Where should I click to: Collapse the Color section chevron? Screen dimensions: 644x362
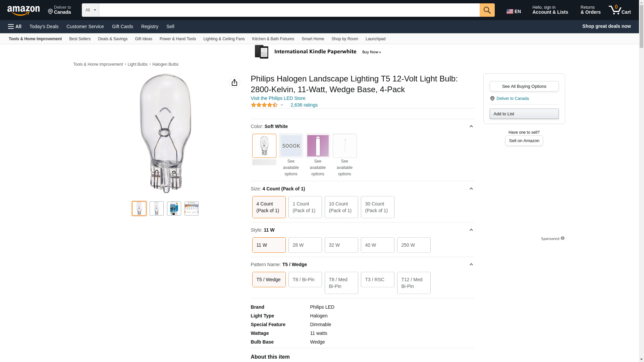471,126
